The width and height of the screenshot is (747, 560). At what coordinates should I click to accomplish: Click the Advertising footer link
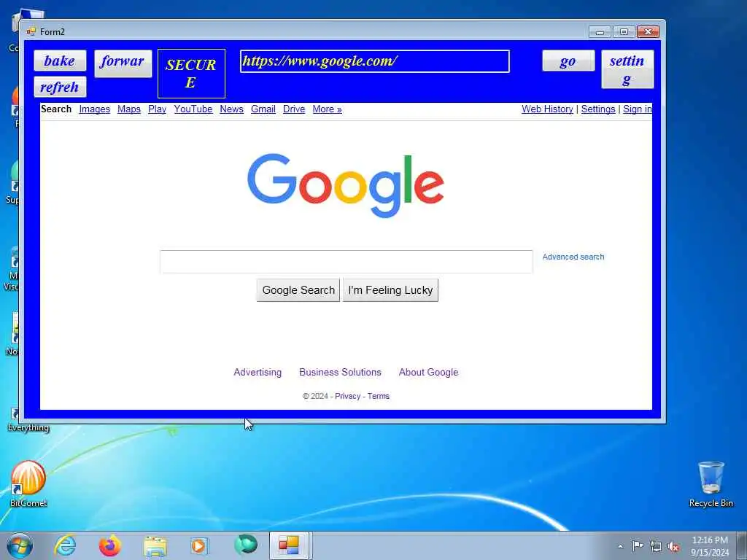[x=258, y=373]
